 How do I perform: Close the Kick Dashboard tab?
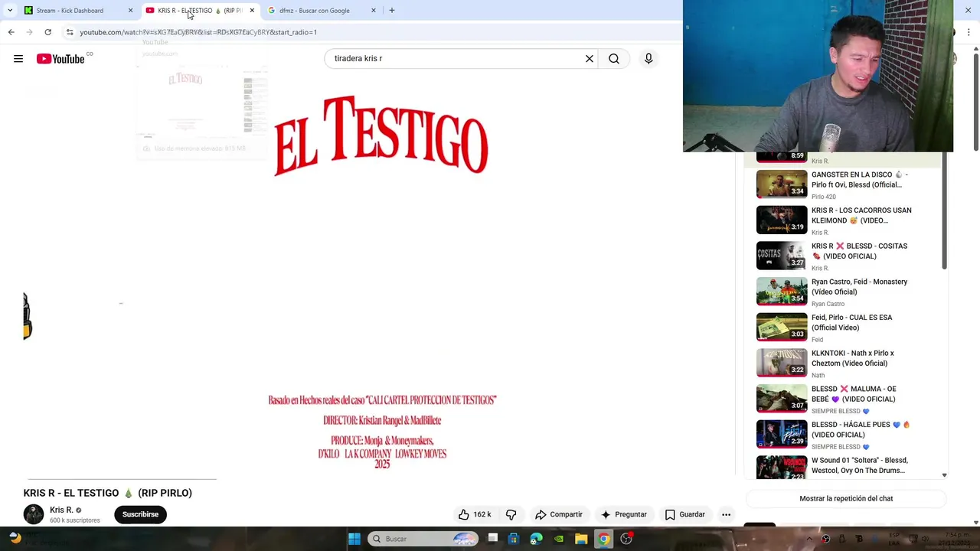(x=130, y=11)
